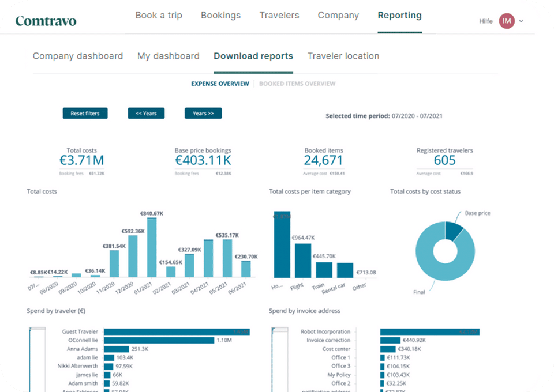The image size is (554, 392).
Task: Click the Spend by traveler scrollbar
Action: tap(38, 360)
